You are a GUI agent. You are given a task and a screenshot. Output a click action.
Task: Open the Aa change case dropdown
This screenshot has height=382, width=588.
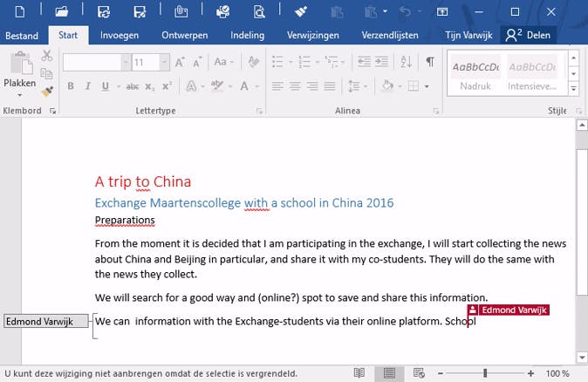pyautogui.click(x=223, y=62)
